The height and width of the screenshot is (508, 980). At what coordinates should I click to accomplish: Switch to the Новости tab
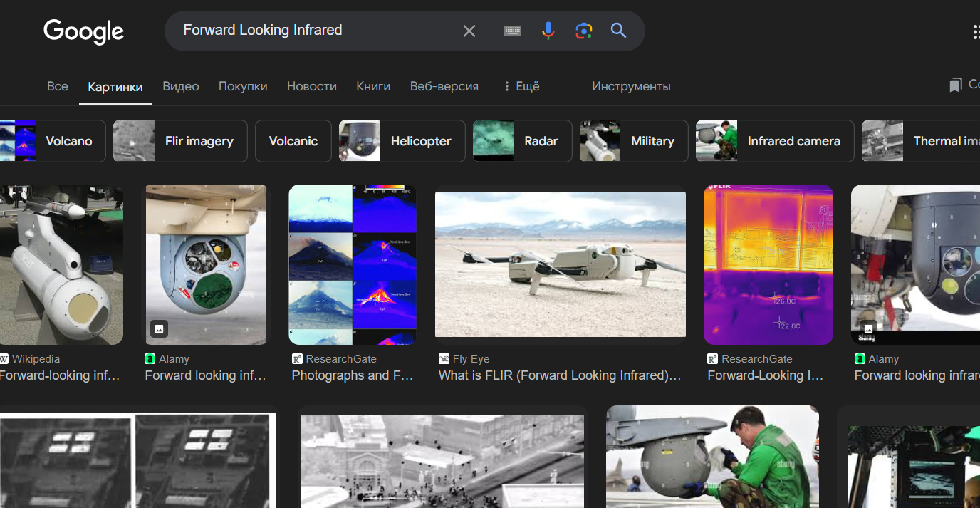[311, 86]
